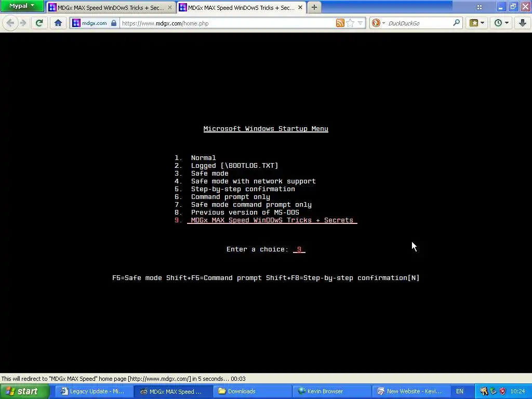Show padlock connection security info

(x=114, y=23)
